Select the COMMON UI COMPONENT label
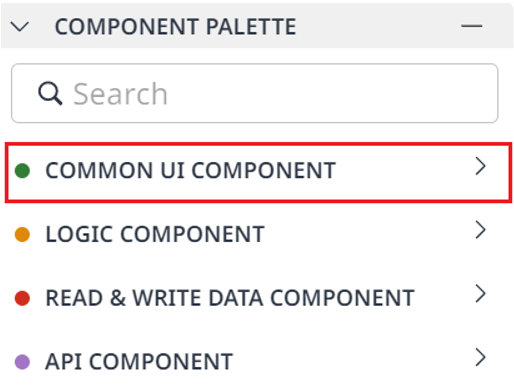 pyautogui.click(x=190, y=171)
